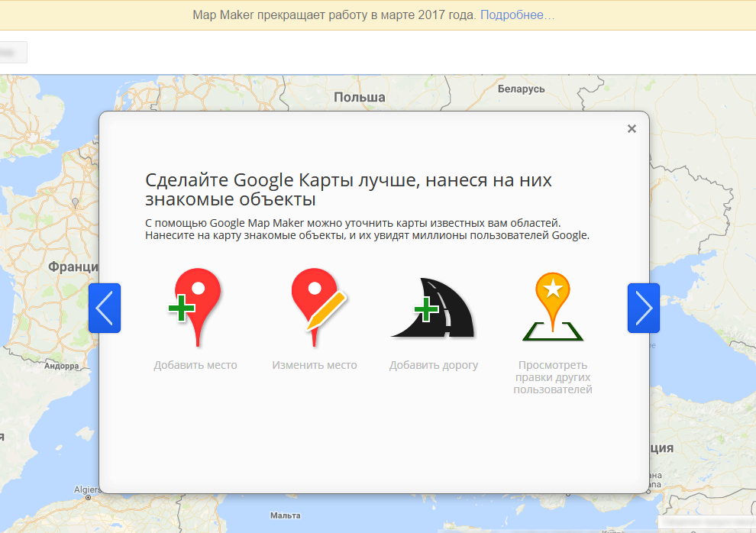Click the "Польша" map label

pyautogui.click(x=360, y=97)
